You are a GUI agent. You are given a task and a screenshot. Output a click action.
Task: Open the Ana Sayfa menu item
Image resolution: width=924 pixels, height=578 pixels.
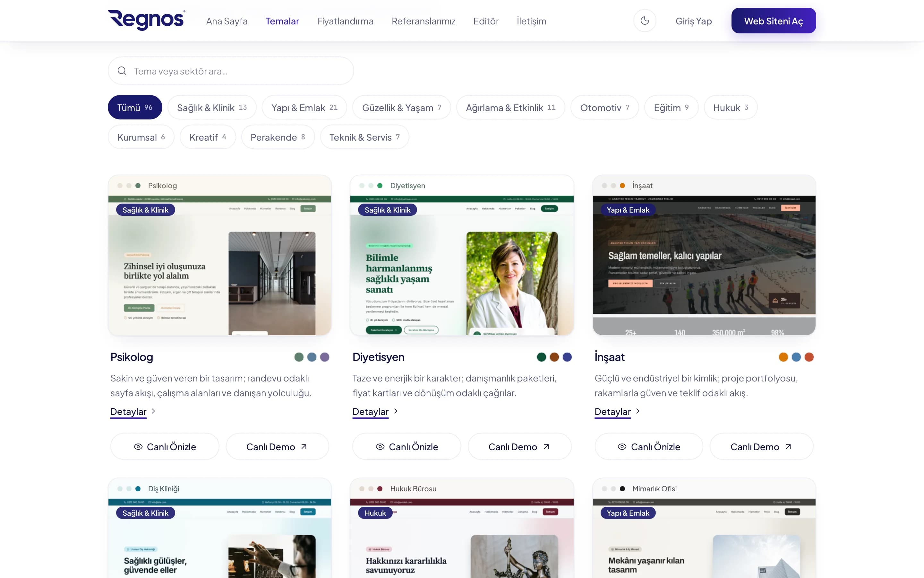227,21
